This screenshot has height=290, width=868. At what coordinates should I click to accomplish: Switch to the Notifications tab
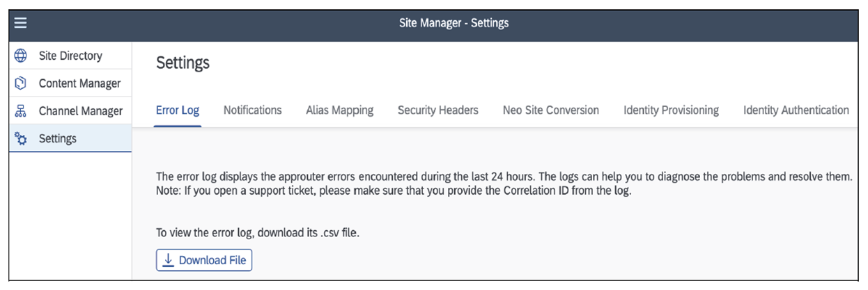pos(252,110)
